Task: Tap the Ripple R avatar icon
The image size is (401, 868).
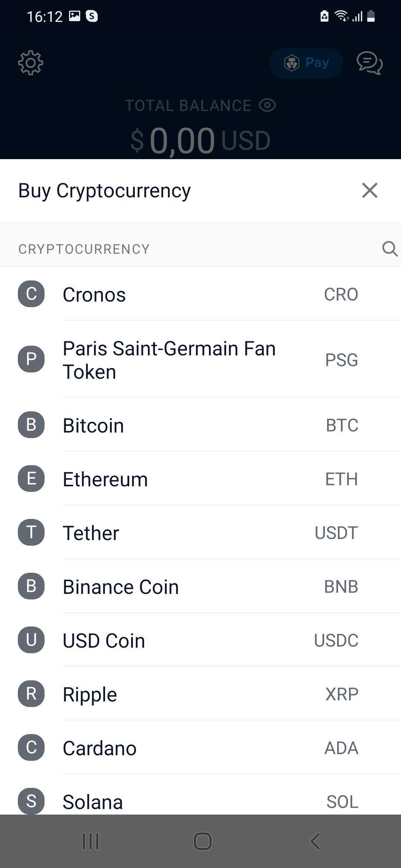Action: pyautogui.click(x=31, y=694)
